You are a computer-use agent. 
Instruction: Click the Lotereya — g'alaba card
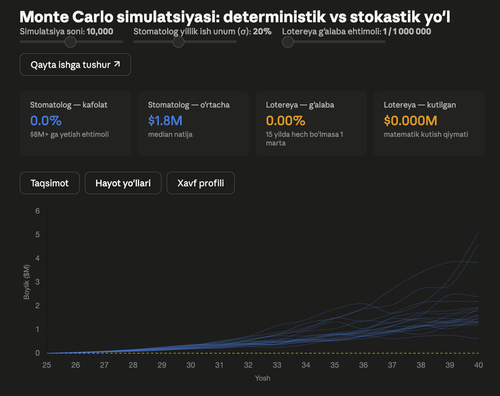pos(311,124)
